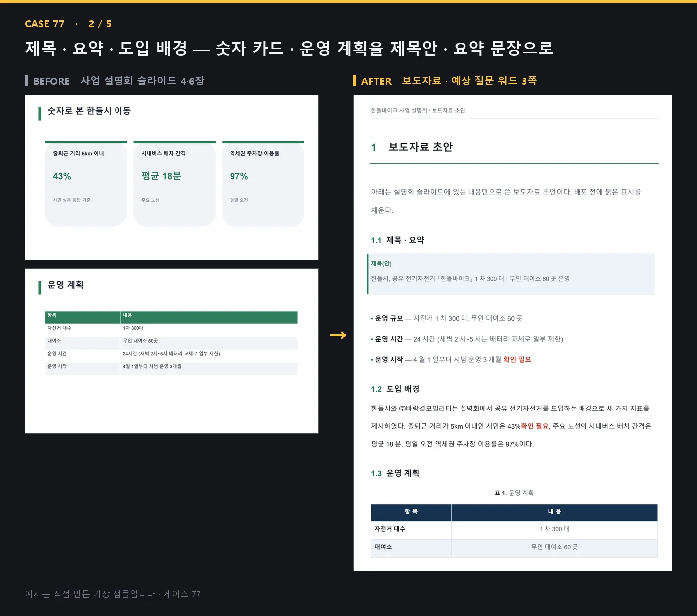The width and height of the screenshot is (697, 616).
Task: Click the '표 1. 운영 계획' table caption
Action: [x=514, y=493]
